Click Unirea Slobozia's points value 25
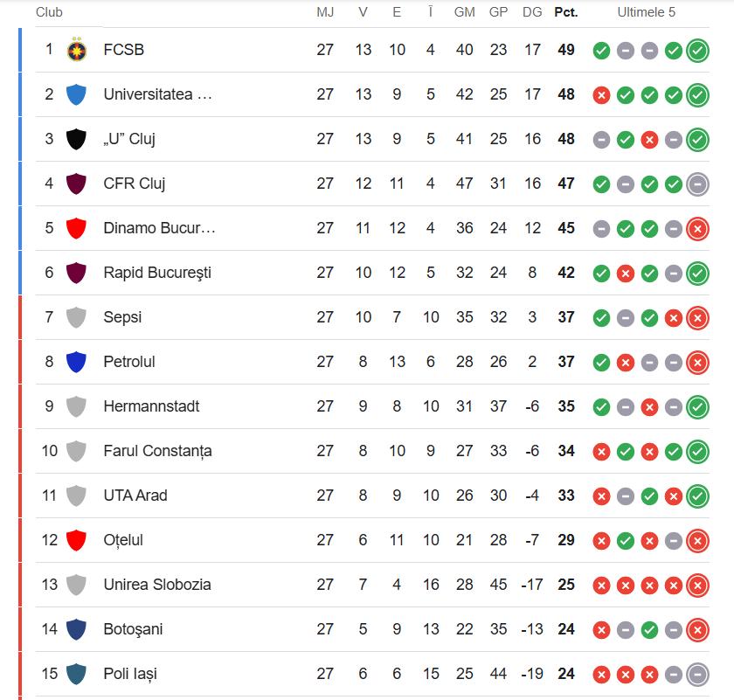 tap(566, 585)
